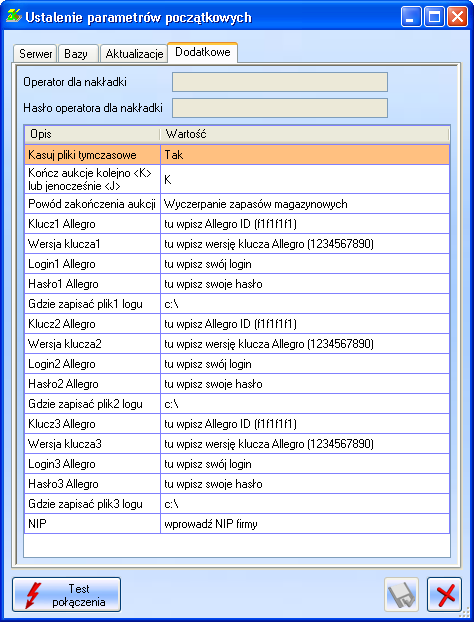Screen dimensions: 474x622
Task: Click the floppy disk save icon
Action: point(401,594)
